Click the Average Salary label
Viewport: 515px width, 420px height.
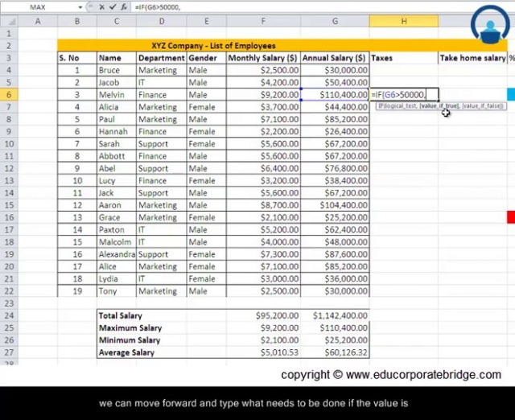coord(126,352)
